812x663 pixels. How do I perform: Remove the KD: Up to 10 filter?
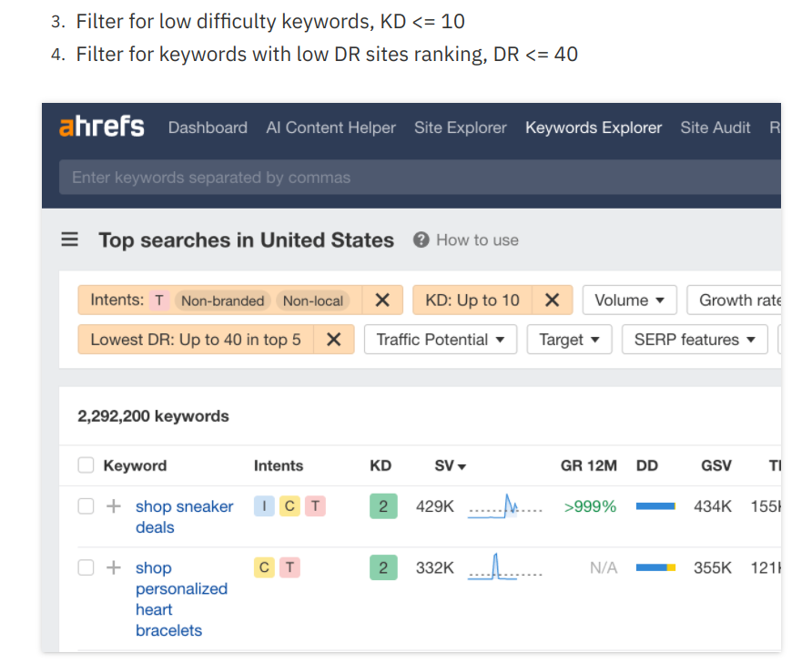tap(552, 301)
